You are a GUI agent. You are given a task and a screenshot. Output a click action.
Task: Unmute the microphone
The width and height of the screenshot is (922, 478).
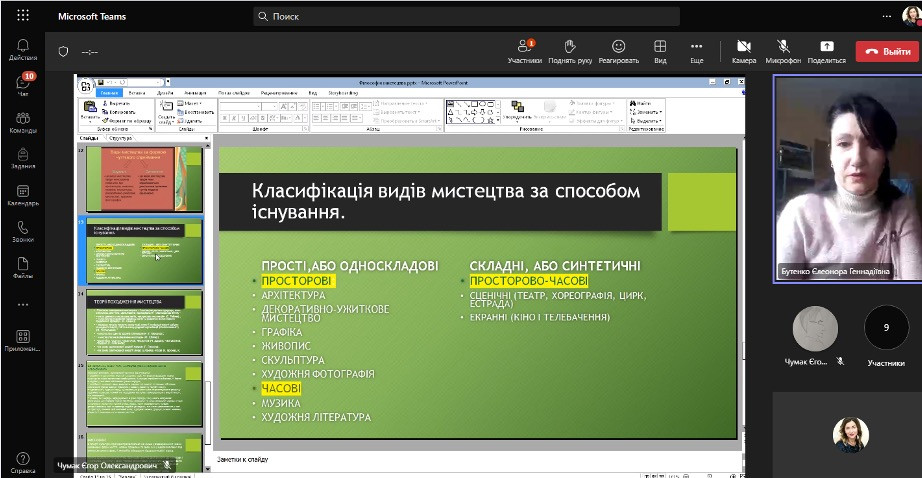(783, 50)
